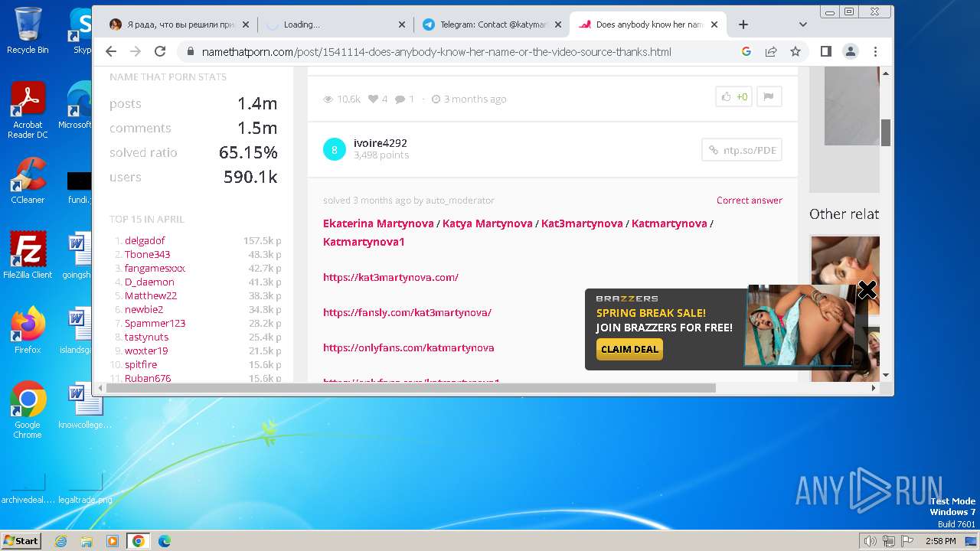Image resolution: width=980 pixels, height=551 pixels.
Task: Click the page vertical scrollbar thumb
Action: click(x=886, y=132)
